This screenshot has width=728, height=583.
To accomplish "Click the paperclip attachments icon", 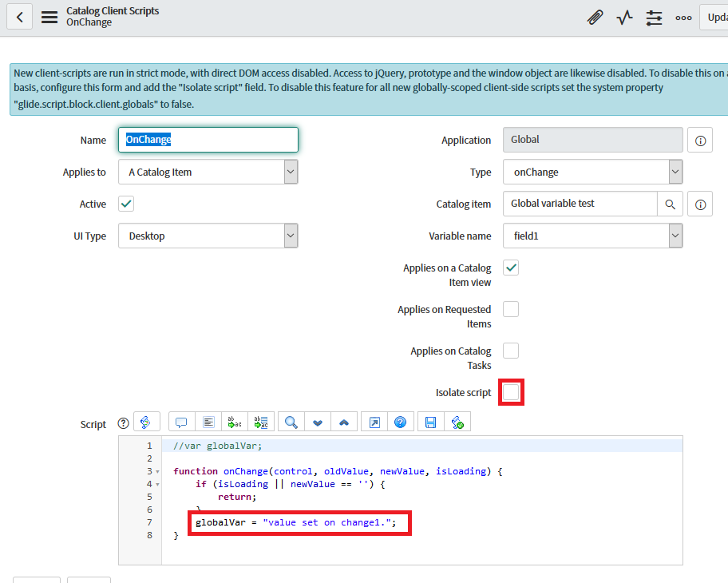I will [595, 18].
